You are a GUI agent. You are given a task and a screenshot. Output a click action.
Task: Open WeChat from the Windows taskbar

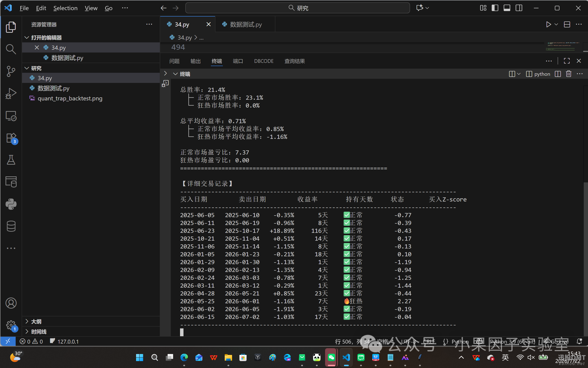tap(331, 357)
